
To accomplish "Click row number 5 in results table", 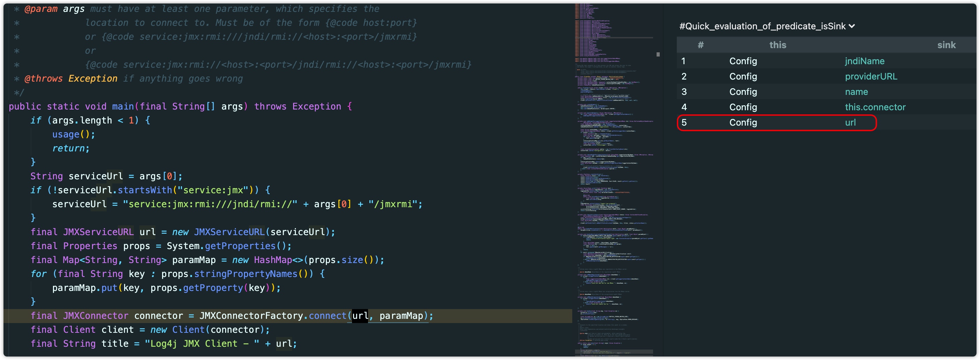I will tap(684, 122).
